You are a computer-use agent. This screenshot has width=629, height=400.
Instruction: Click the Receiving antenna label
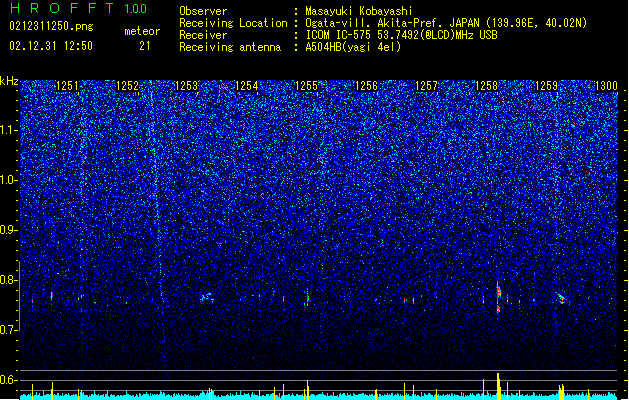coord(230,47)
